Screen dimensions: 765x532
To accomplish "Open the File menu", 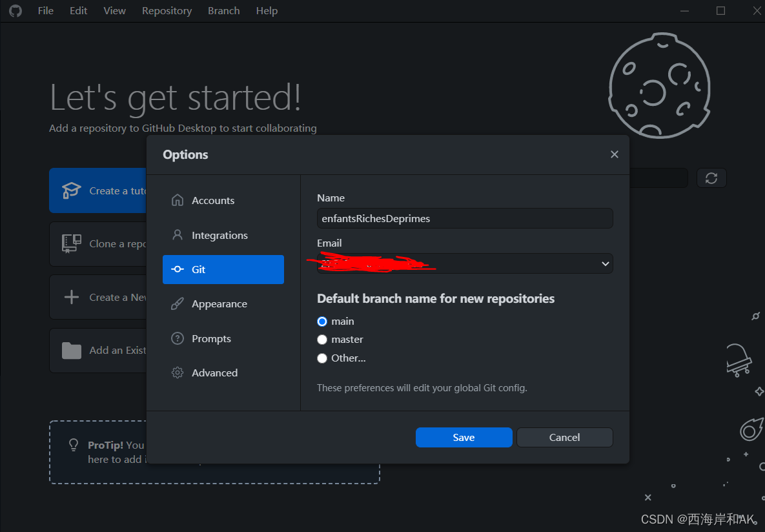I will tap(46, 11).
